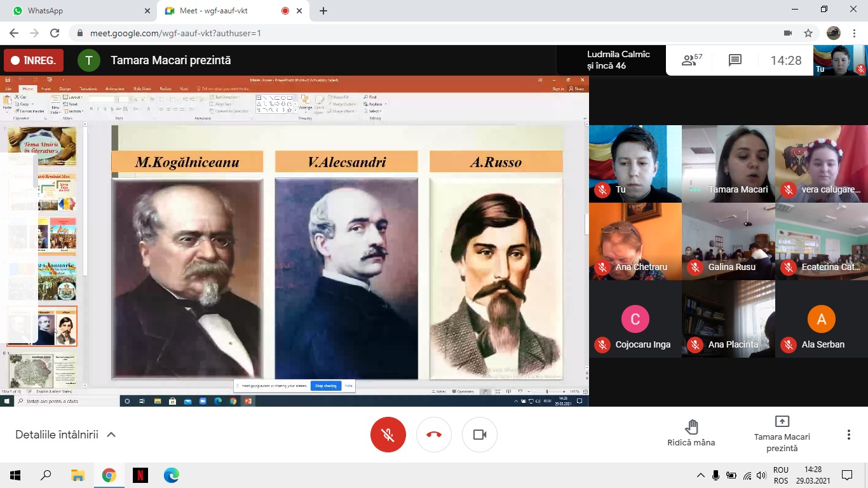Screen dimensions: 868x488
Task: Open Tamara Macari prezintă presentation options
Action: 782,433
